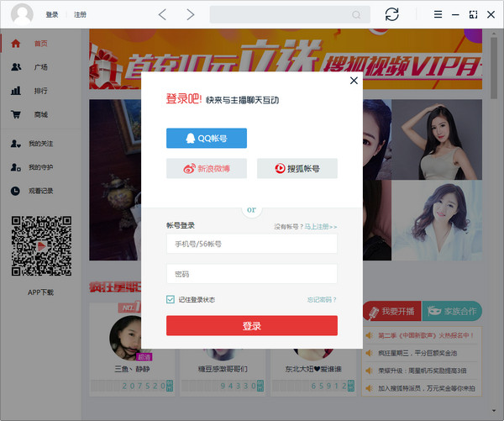Open the hamburger menu icon
The height and width of the screenshot is (421, 504).
click(x=438, y=14)
